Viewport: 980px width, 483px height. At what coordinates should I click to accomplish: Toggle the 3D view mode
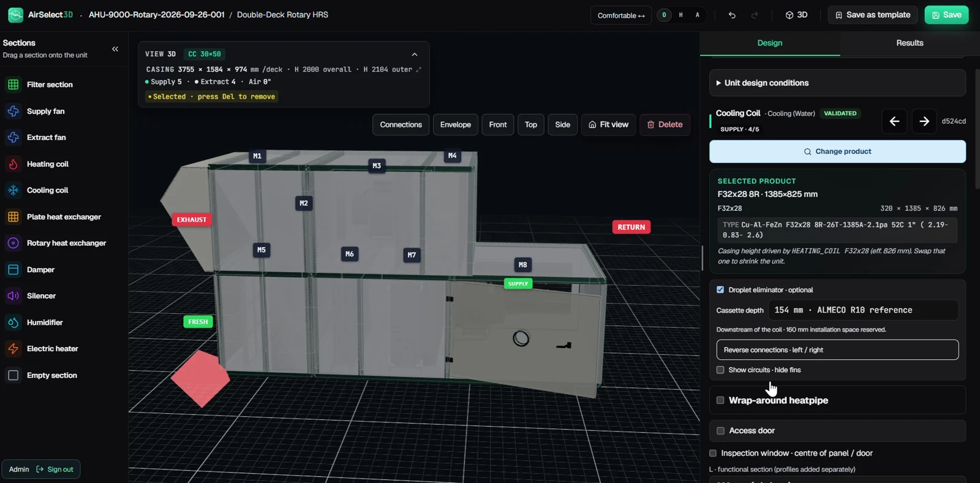click(x=797, y=15)
